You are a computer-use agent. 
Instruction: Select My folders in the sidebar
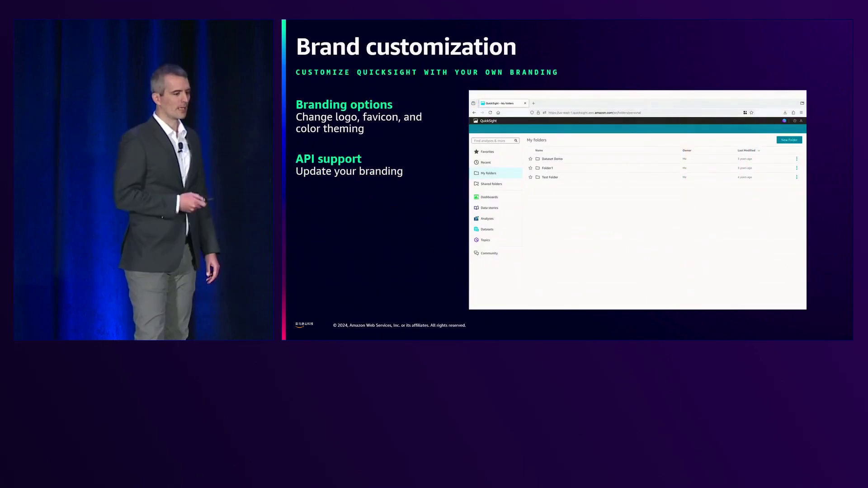tap(496, 173)
